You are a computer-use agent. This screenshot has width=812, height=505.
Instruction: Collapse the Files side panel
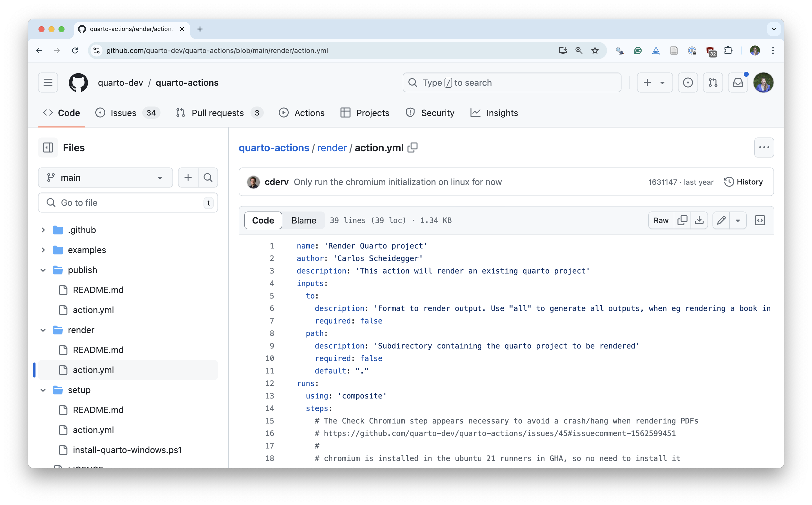coord(48,147)
